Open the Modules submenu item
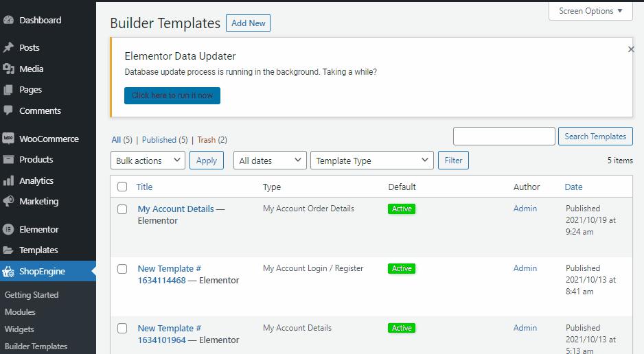Image resolution: width=644 pixels, height=354 pixels. pyautogui.click(x=20, y=312)
